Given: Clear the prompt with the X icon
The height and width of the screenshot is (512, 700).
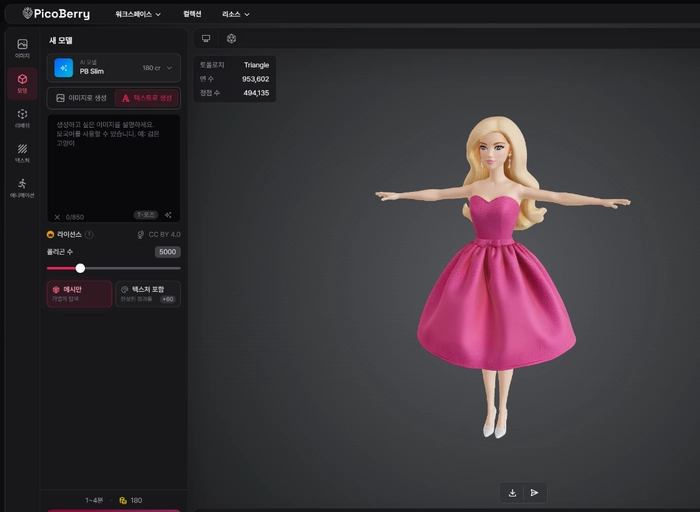Looking at the screenshot, I should pyautogui.click(x=57, y=217).
